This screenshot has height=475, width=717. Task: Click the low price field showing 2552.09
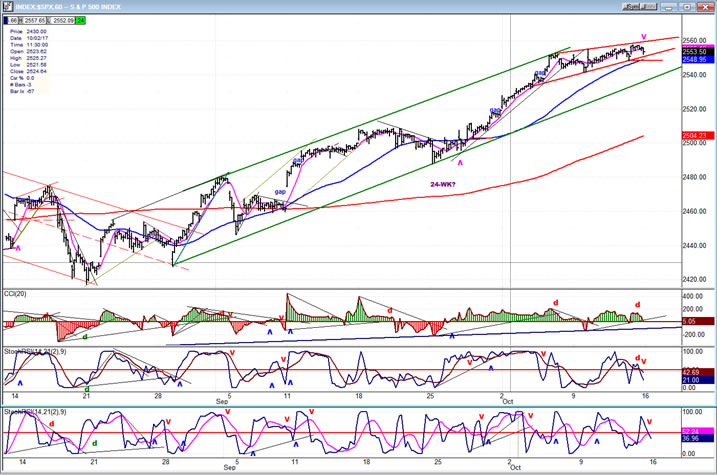pos(62,19)
